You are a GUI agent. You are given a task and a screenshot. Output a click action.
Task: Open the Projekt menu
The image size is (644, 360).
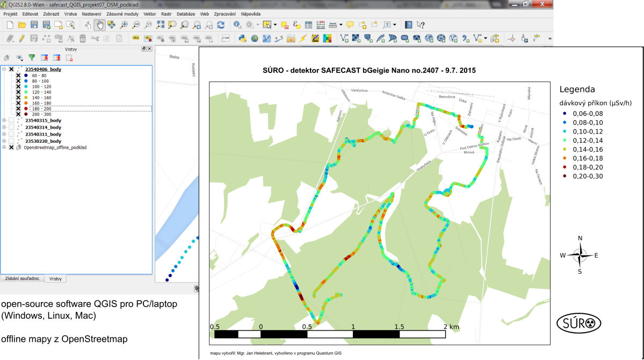point(10,14)
